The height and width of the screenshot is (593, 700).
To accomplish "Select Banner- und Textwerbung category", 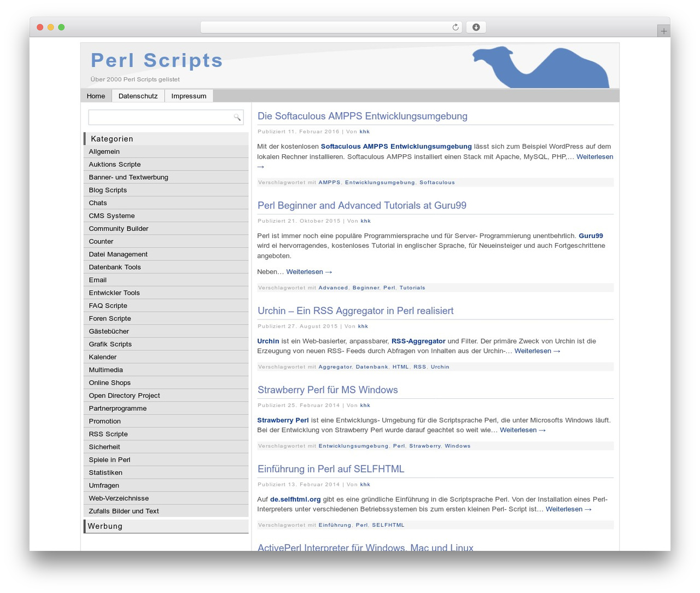I will click(x=166, y=177).
